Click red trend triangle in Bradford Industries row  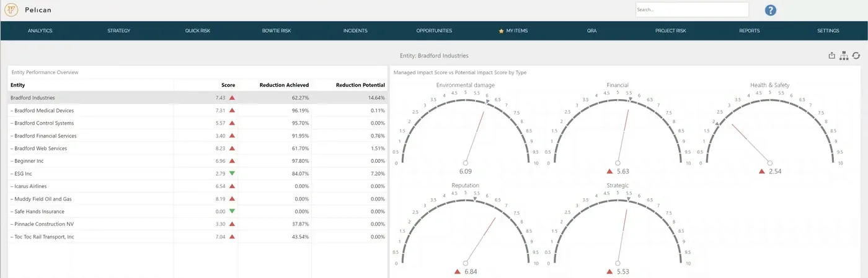(x=232, y=98)
